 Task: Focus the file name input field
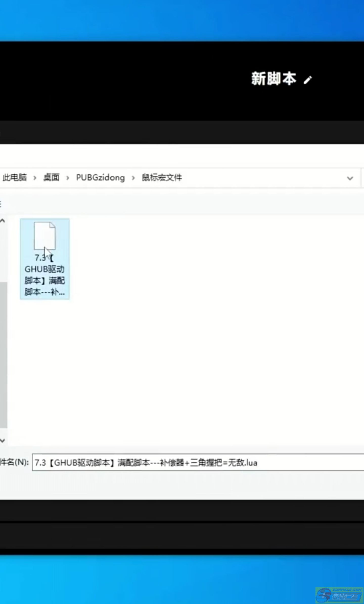[197, 462]
